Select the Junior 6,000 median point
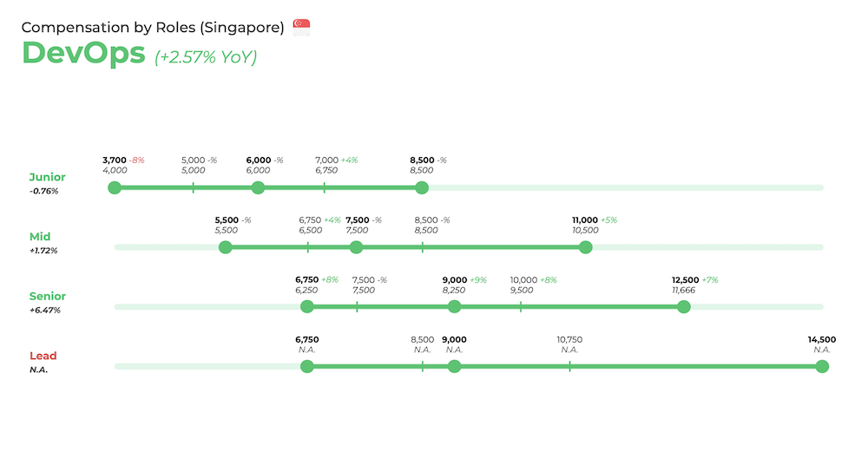Image resolution: width=868 pixels, height=452 pixels. point(258,187)
